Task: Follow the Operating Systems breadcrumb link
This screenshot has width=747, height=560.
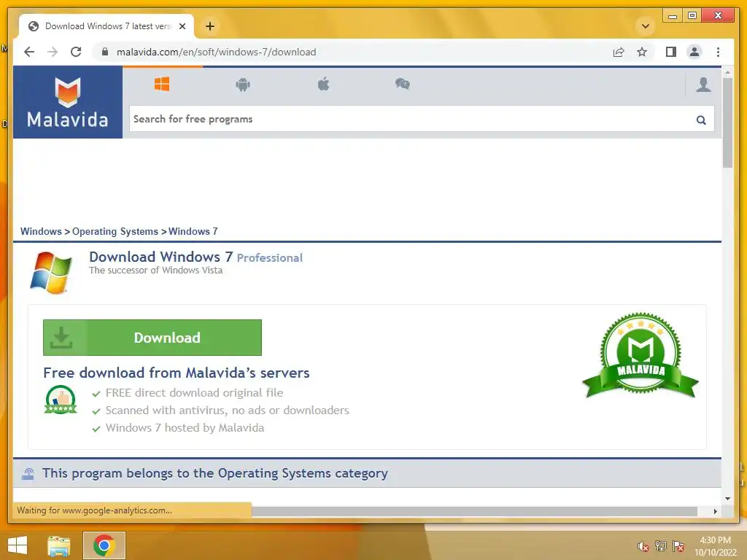Action: click(x=115, y=231)
